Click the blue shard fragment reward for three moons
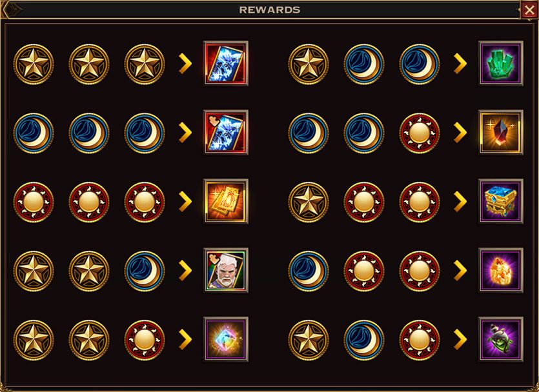 point(225,132)
